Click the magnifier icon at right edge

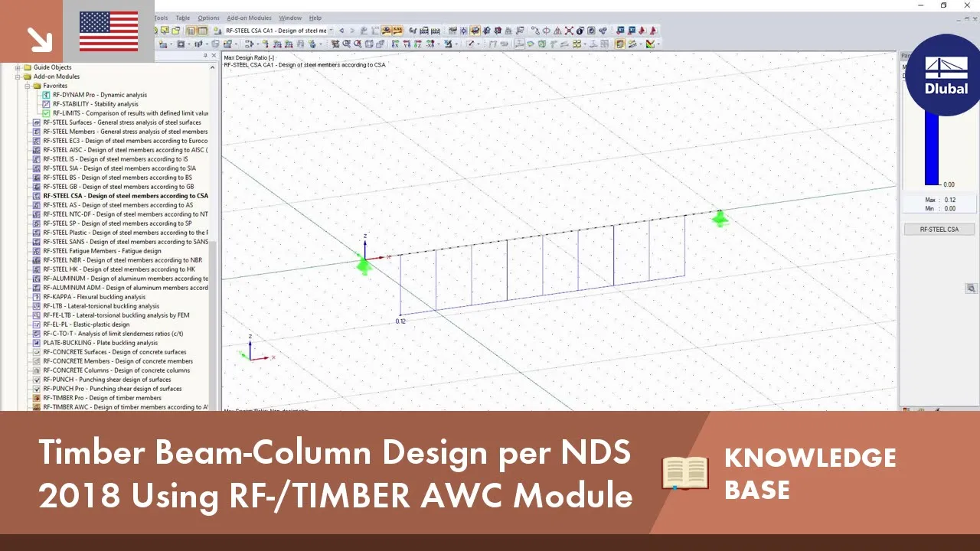pos(971,289)
